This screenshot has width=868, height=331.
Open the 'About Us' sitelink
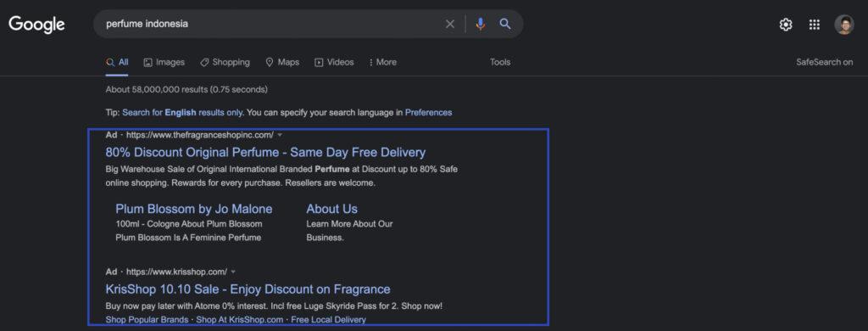(332, 209)
